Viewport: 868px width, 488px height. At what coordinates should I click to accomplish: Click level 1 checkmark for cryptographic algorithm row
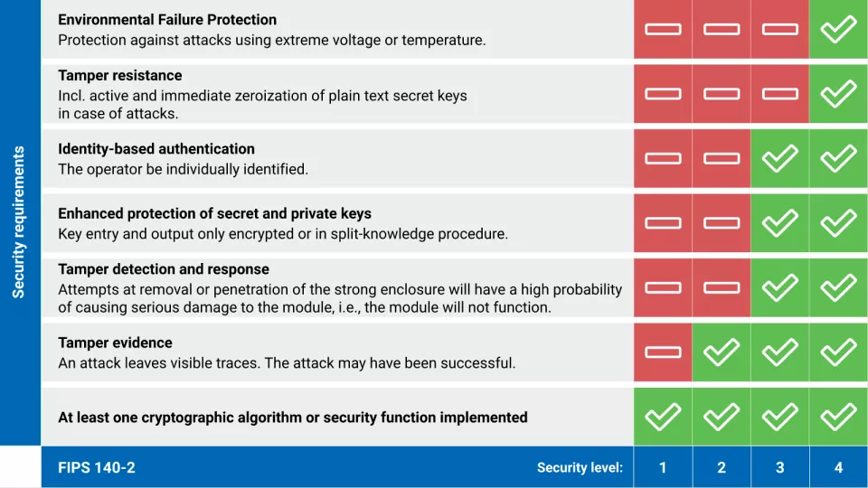click(x=663, y=417)
